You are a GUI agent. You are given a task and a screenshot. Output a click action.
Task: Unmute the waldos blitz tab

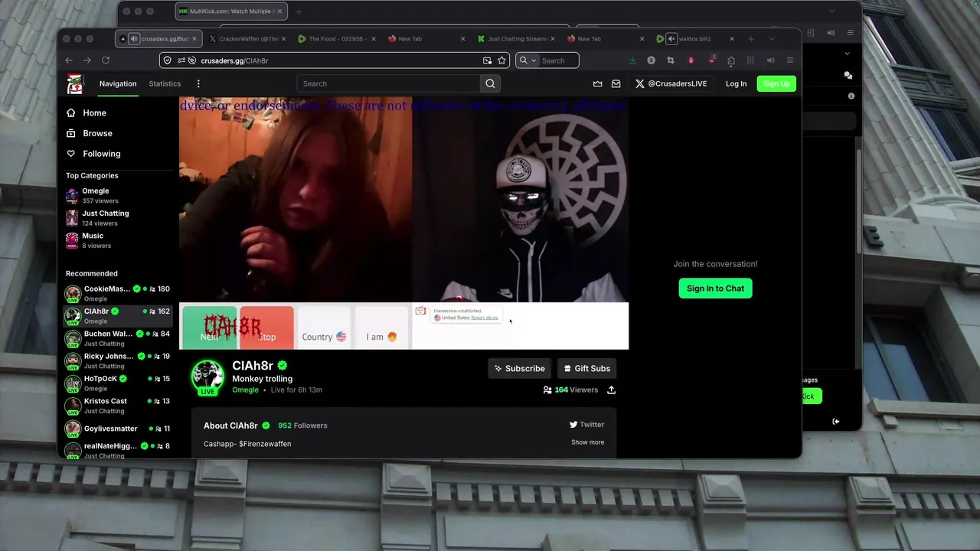tap(671, 38)
